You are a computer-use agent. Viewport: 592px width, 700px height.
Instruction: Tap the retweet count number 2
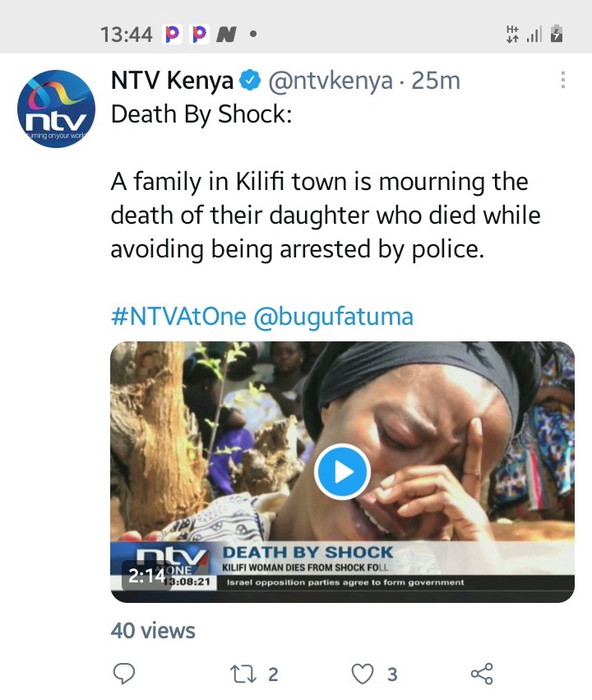(274, 675)
